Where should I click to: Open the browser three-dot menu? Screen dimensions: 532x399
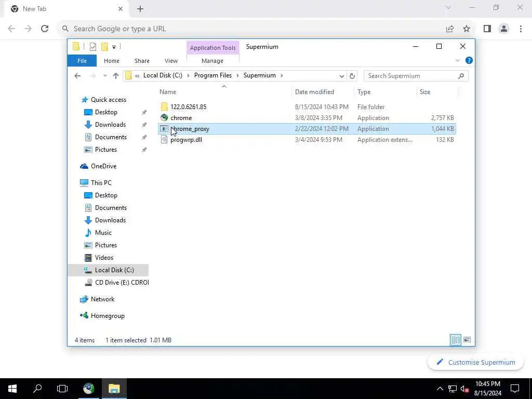pyautogui.click(x=521, y=29)
